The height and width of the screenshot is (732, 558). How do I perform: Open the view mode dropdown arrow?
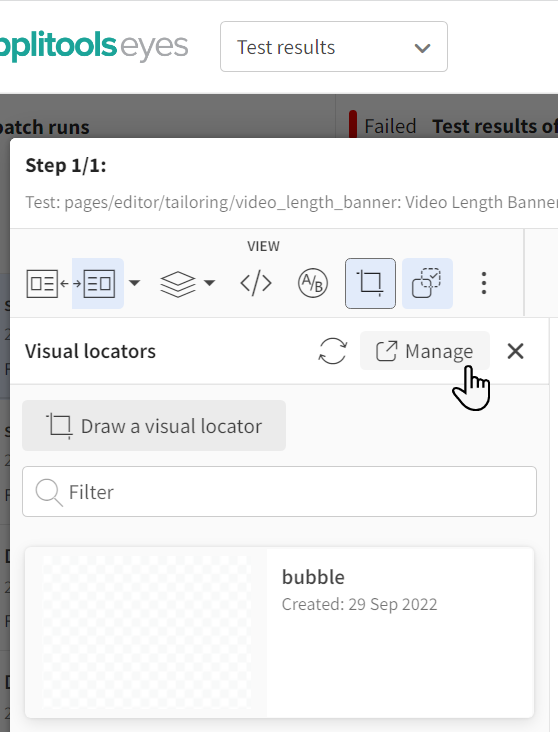pos(134,283)
